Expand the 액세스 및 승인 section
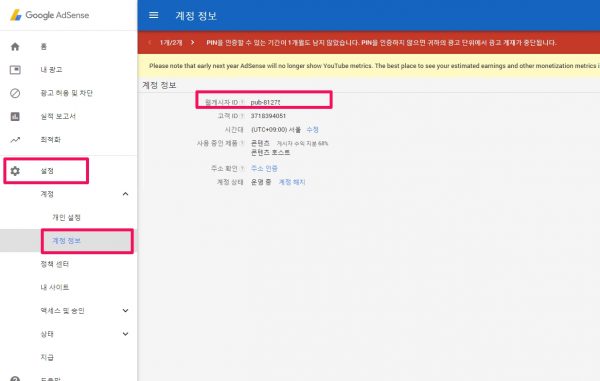This screenshot has width=600, height=381. [125, 310]
